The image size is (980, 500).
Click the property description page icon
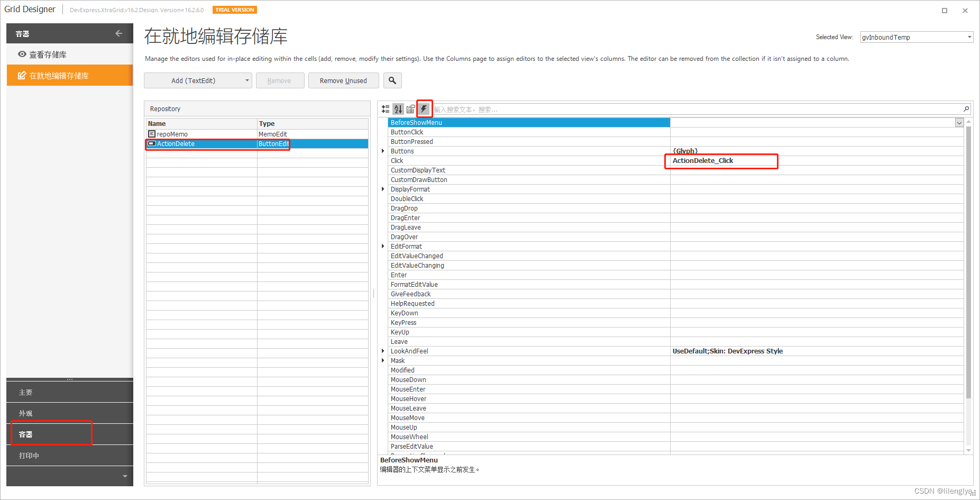coord(411,108)
